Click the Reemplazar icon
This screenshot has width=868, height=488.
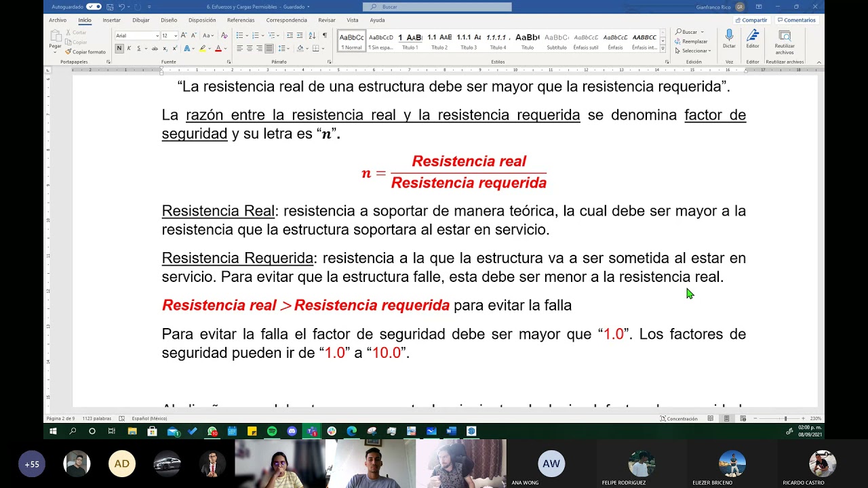691,41
